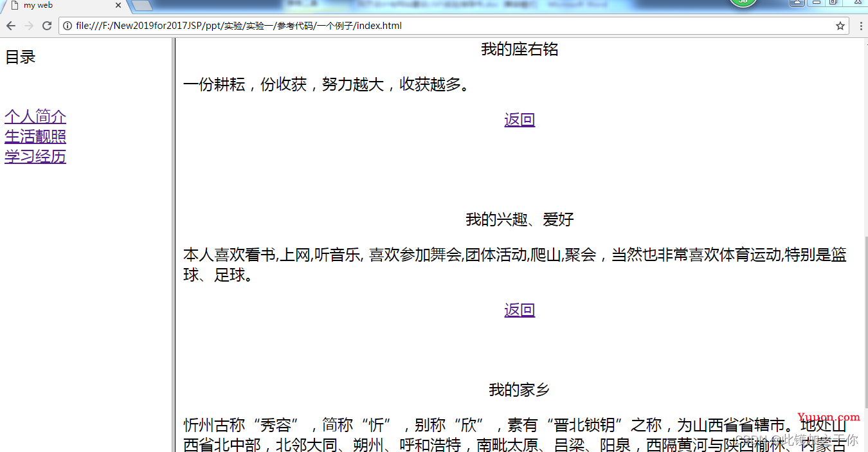Click the Chrome user profile button
868x452 pixels.
[x=797, y=3]
